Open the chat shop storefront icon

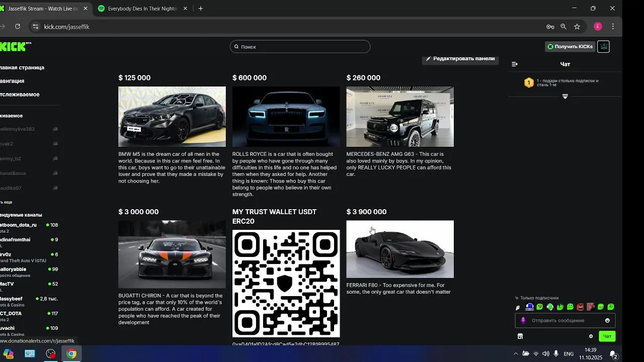click(x=520, y=336)
